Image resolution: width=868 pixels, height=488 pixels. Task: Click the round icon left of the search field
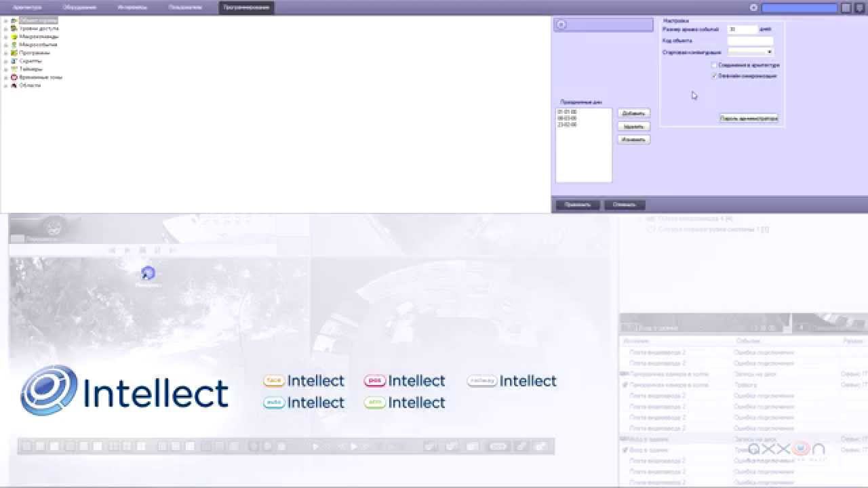click(x=753, y=7)
